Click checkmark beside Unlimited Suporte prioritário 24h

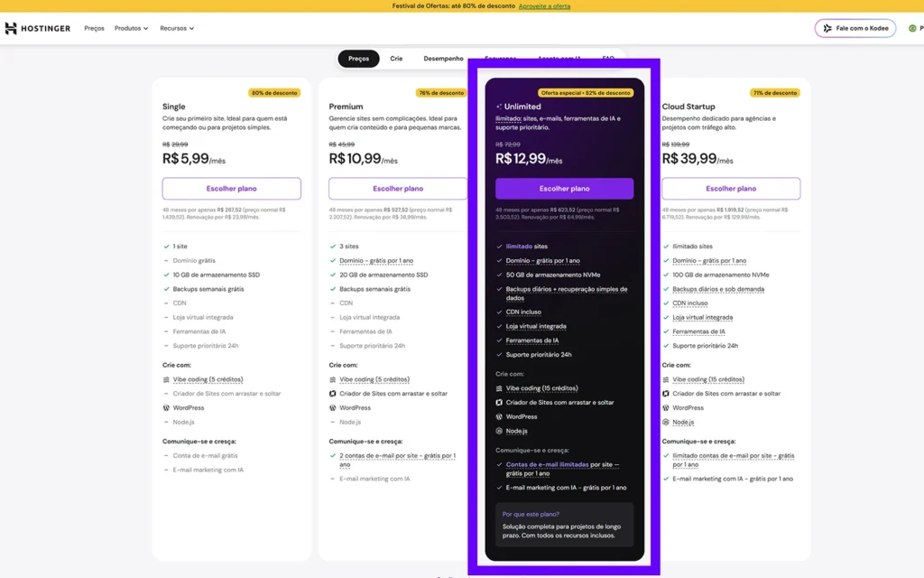(x=499, y=354)
